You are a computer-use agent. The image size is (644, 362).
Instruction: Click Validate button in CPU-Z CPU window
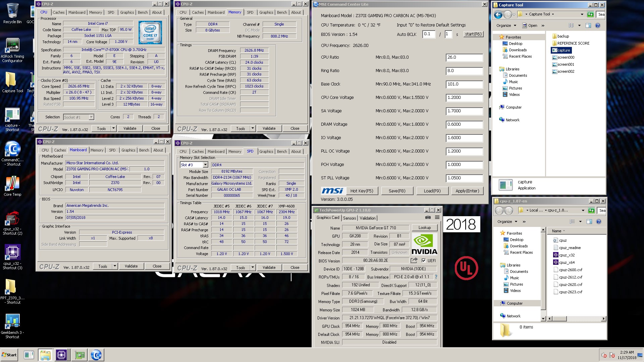(130, 128)
